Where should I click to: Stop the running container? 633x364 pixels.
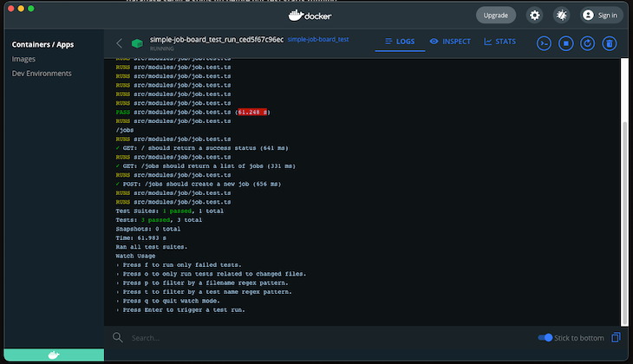coord(565,42)
